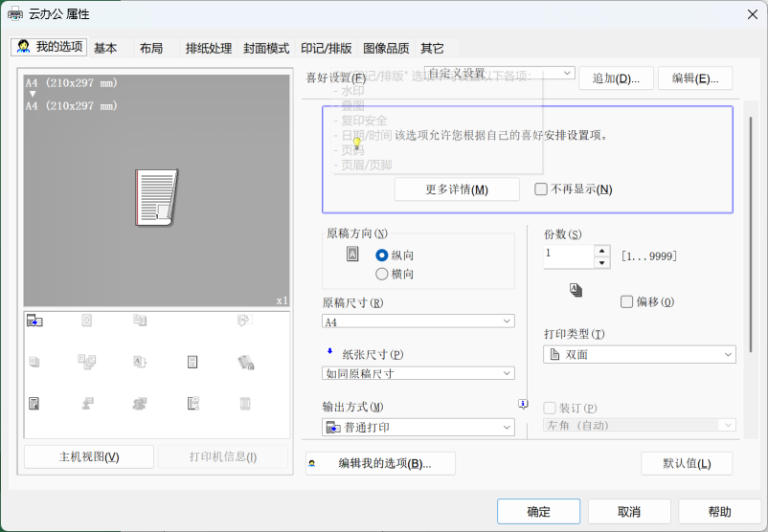Open the 喜好设置 dropdown
768x532 pixels.
500,73
